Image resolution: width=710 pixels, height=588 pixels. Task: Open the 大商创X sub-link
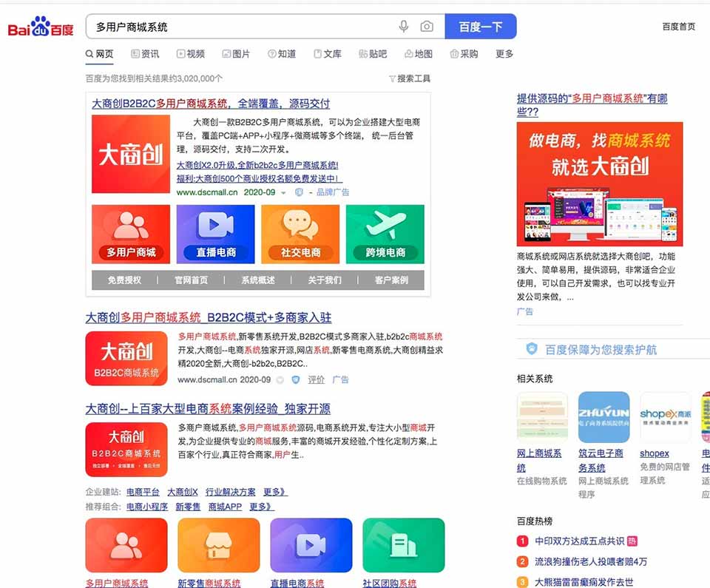[x=183, y=492]
